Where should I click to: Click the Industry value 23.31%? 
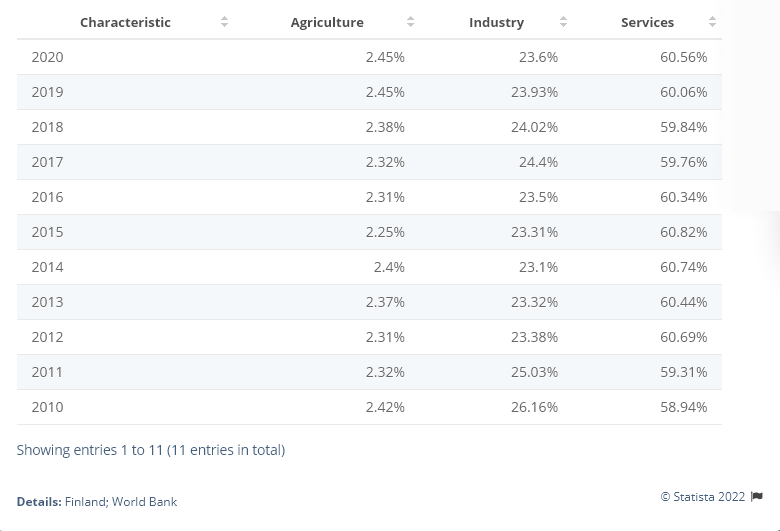point(534,232)
